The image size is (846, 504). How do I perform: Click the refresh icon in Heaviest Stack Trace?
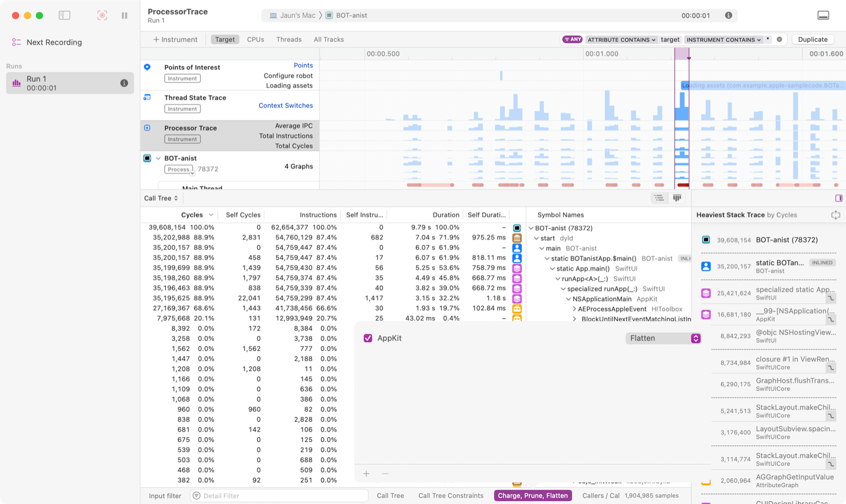pos(835,215)
